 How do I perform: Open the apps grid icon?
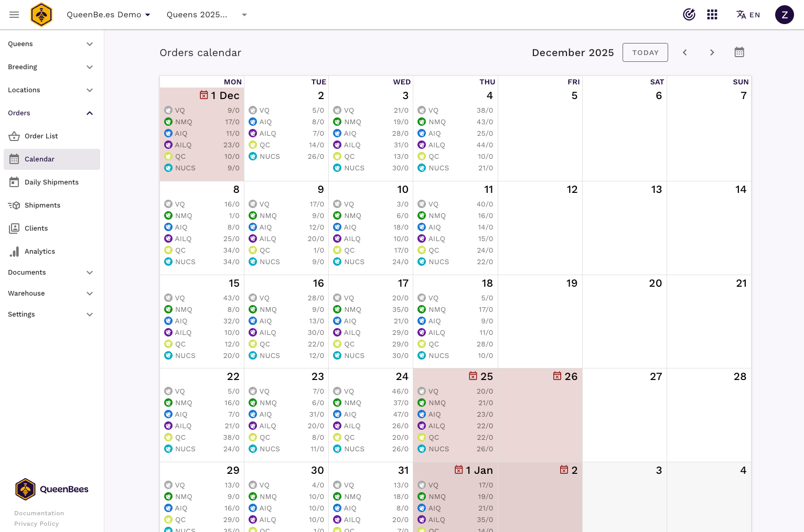[712, 15]
